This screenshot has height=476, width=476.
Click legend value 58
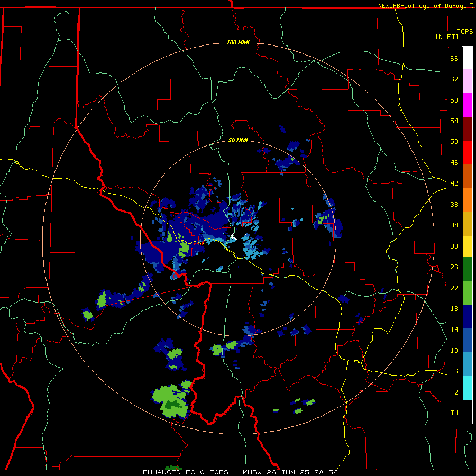454,100
